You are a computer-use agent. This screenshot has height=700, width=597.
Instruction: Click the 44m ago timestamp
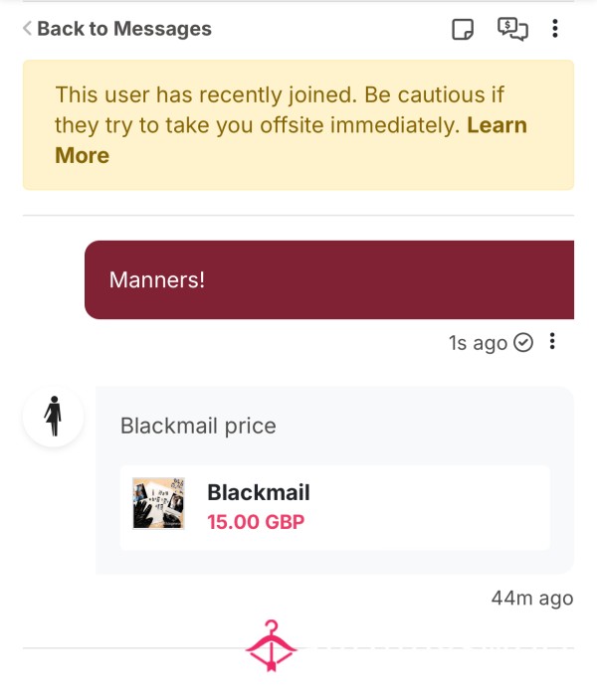tap(532, 599)
